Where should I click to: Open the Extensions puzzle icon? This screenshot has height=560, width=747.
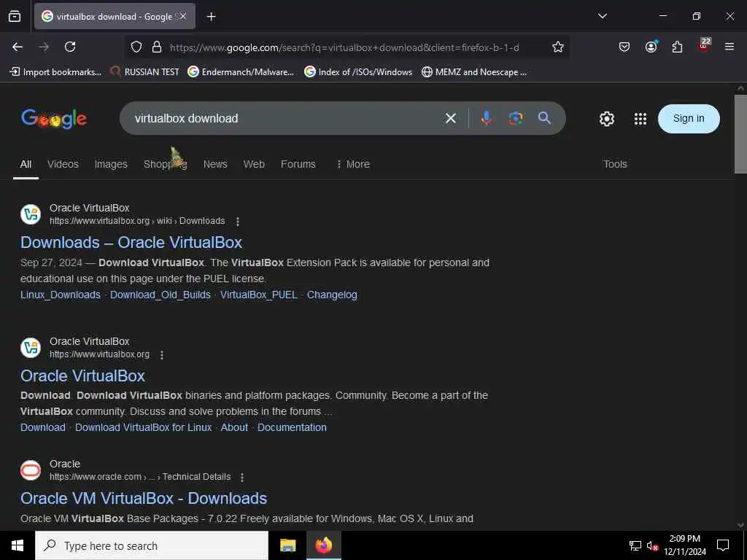point(677,47)
